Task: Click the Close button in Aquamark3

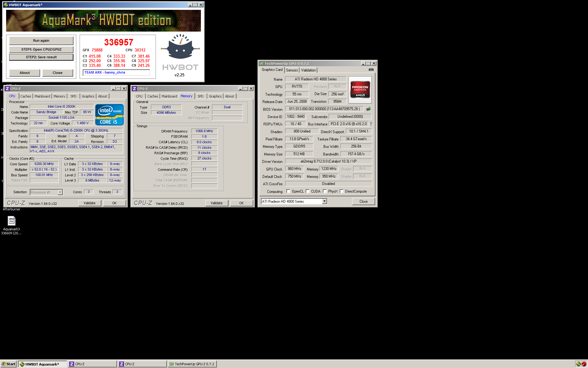Action: 58,73
